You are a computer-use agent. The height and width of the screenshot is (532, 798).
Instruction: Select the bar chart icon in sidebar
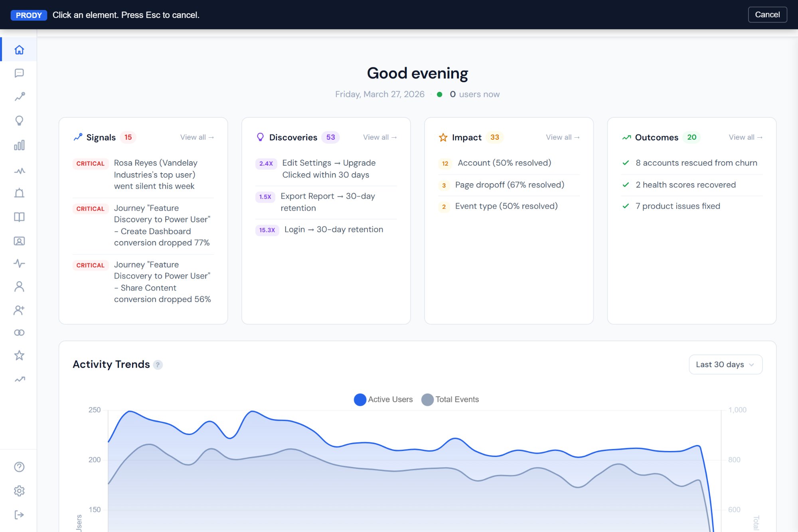click(19, 145)
